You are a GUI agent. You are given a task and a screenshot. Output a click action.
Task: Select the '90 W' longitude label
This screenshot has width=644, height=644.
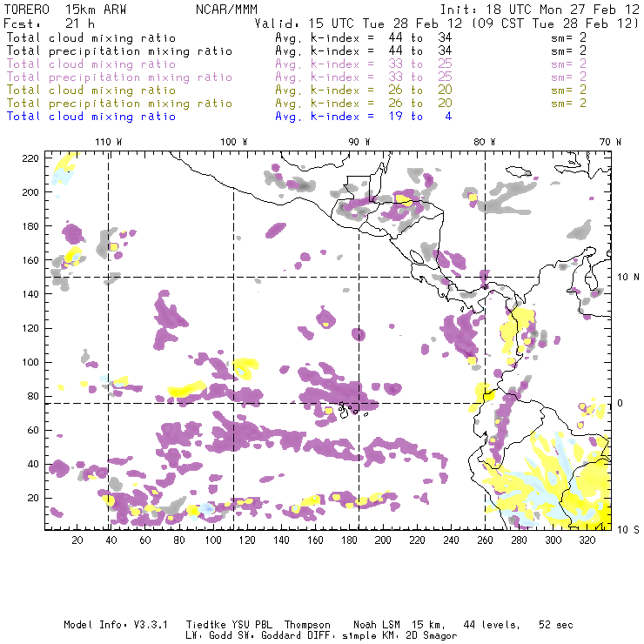(x=359, y=142)
